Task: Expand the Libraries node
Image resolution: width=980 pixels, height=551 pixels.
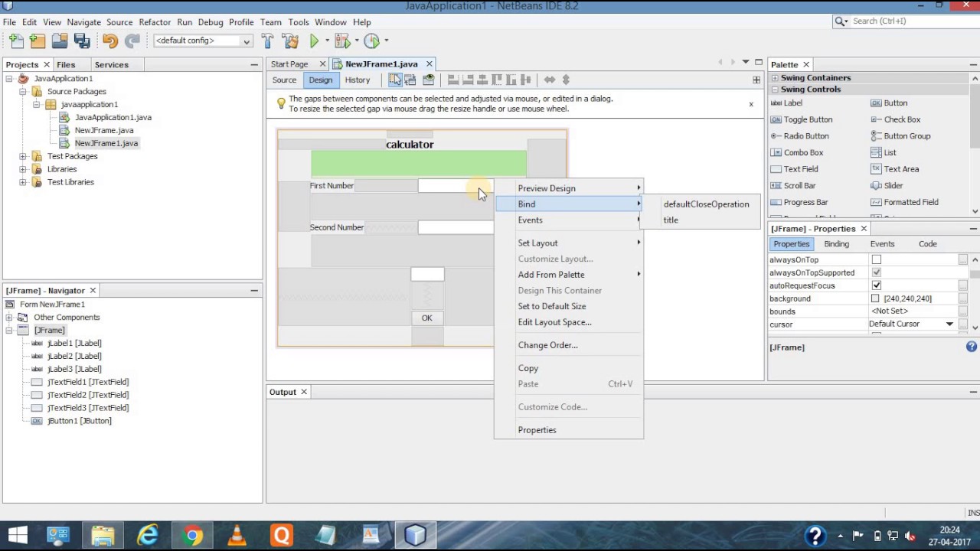Action: point(23,169)
